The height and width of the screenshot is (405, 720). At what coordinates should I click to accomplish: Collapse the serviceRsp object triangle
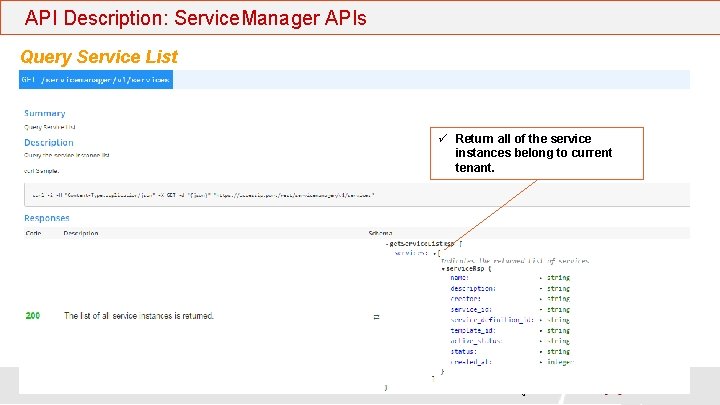(443, 269)
